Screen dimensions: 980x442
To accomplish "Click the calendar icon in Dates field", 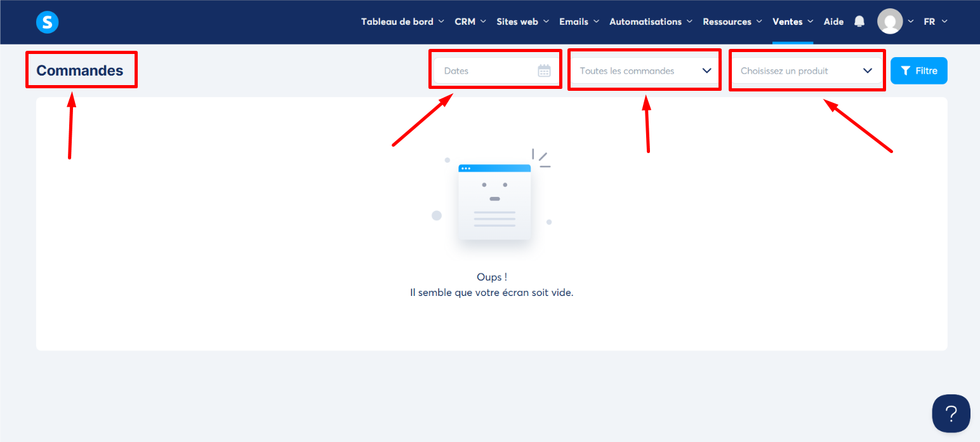I will coord(544,70).
